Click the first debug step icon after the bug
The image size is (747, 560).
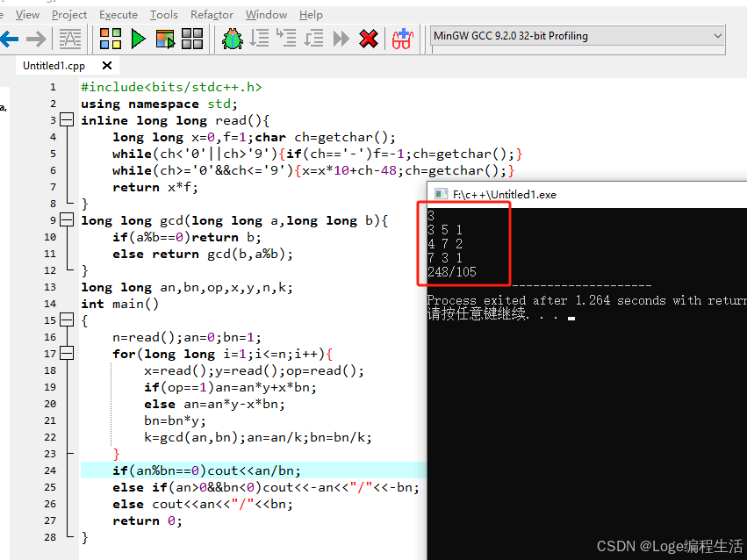[260, 38]
